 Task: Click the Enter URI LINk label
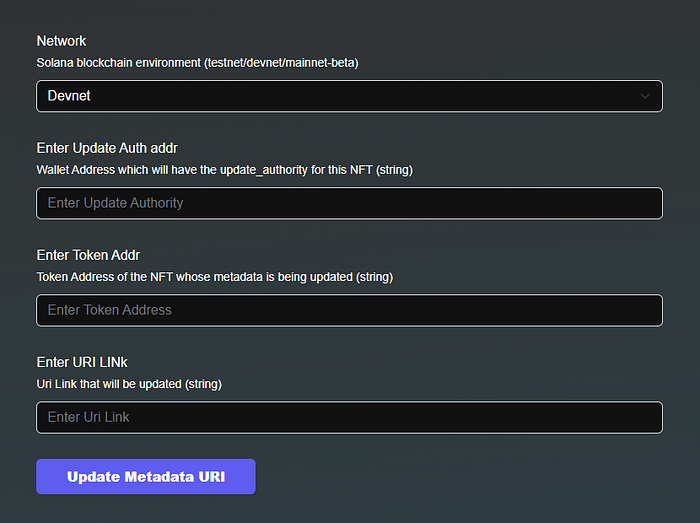coord(82,362)
